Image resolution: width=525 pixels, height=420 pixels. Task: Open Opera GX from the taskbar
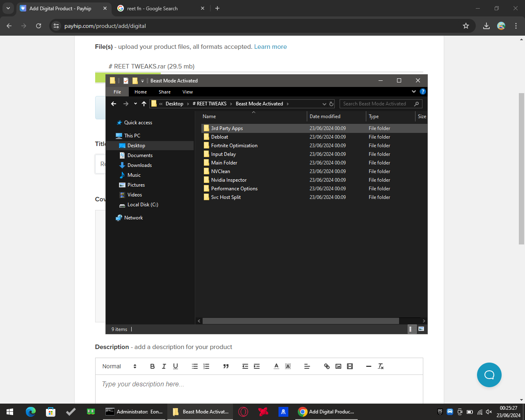pyautogui.click(x=243, y=412)
